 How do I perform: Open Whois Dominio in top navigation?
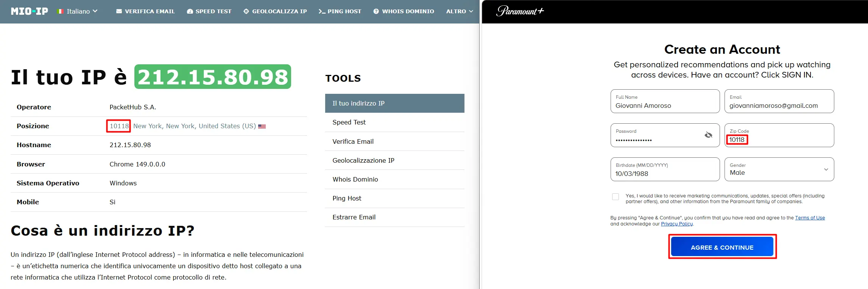(404, 11)
